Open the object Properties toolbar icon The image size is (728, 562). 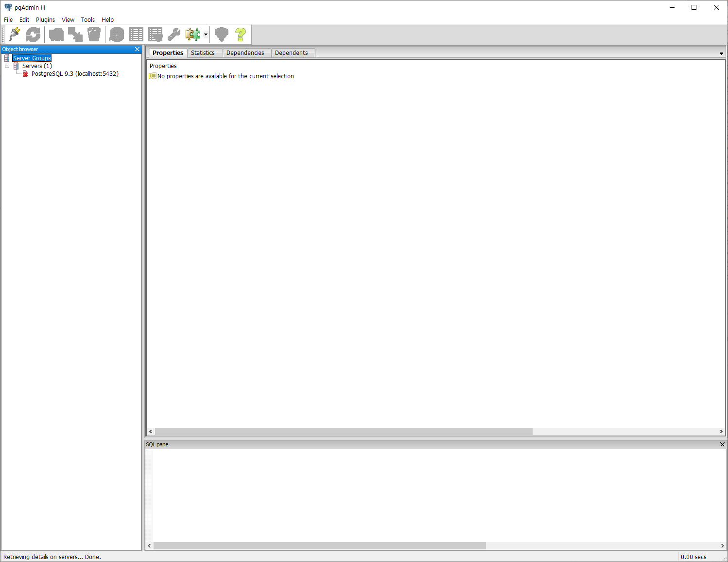coord(56,35)
